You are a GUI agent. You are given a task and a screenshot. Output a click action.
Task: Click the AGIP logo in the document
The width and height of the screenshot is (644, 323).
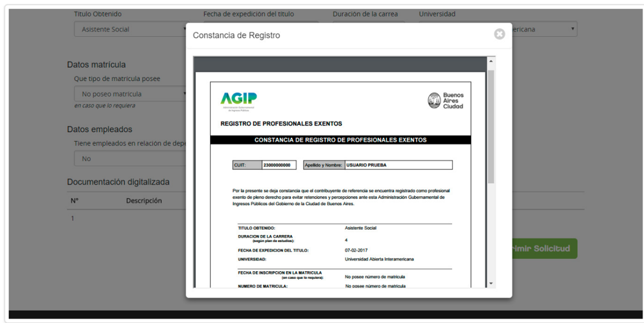[x=238, y=100]
